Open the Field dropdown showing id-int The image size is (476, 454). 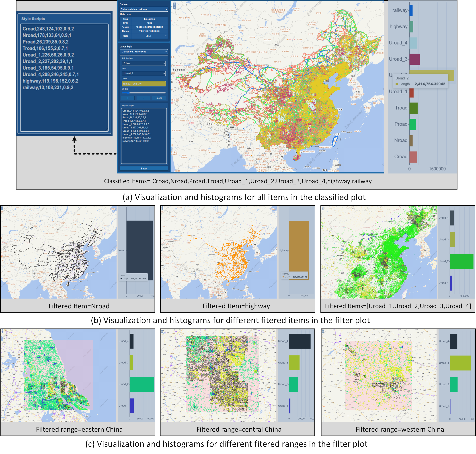coord(150,36)
